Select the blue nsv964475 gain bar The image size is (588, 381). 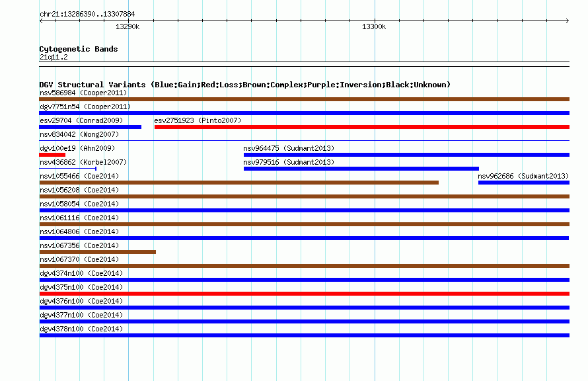(406, 155)
